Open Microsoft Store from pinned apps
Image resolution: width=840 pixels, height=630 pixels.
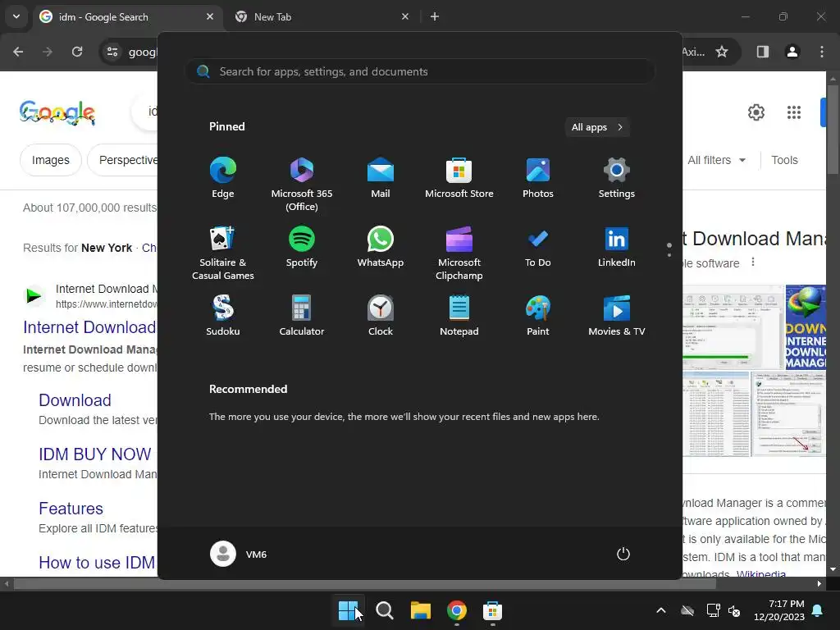point(459,178)
